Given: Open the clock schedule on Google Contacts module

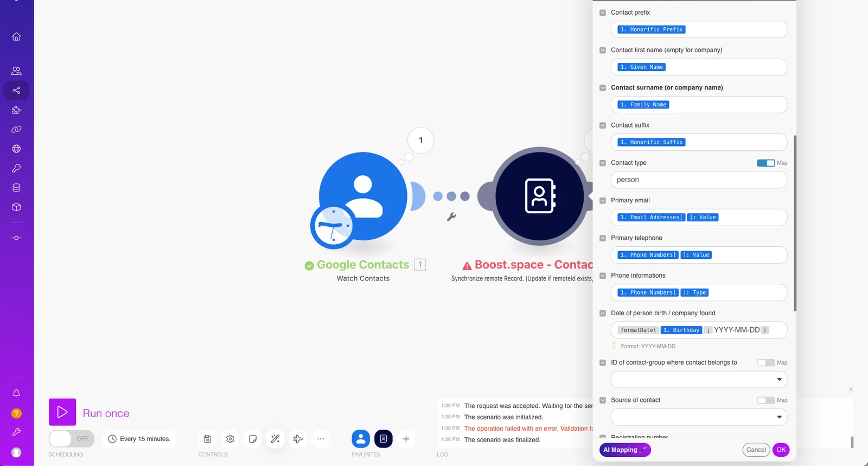Looking at the screenshot, I should point(332,226).
